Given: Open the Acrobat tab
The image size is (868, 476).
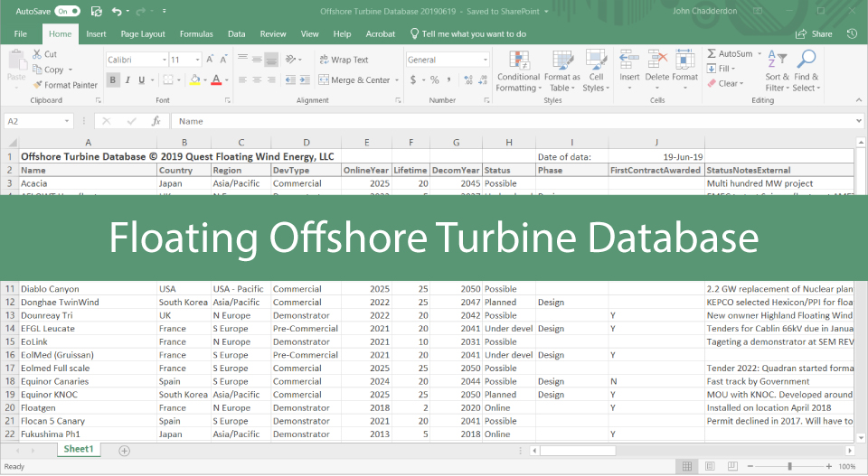Looking at the screenshot, I should pyautogui.click(x=381, y=33).
